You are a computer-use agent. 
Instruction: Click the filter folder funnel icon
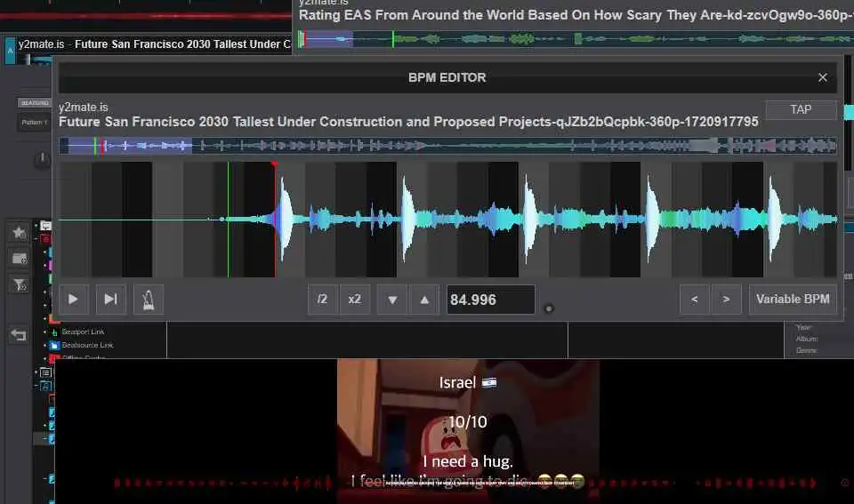(19, 284)
